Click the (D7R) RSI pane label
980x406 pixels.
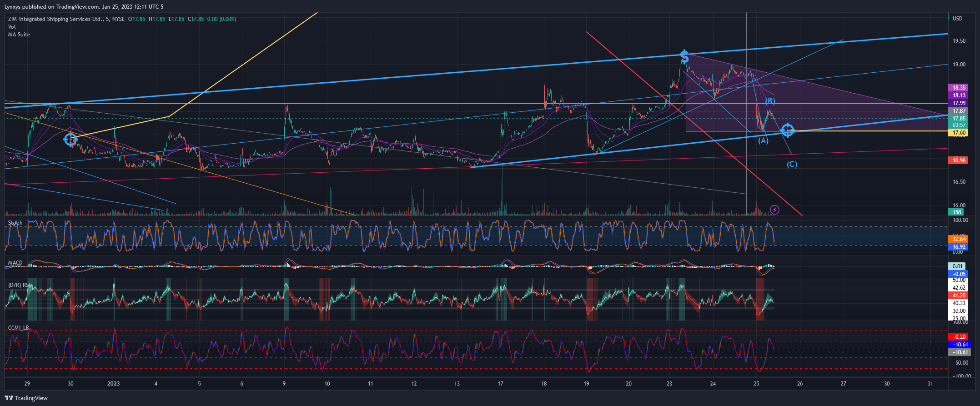click(x=19, y=285)
